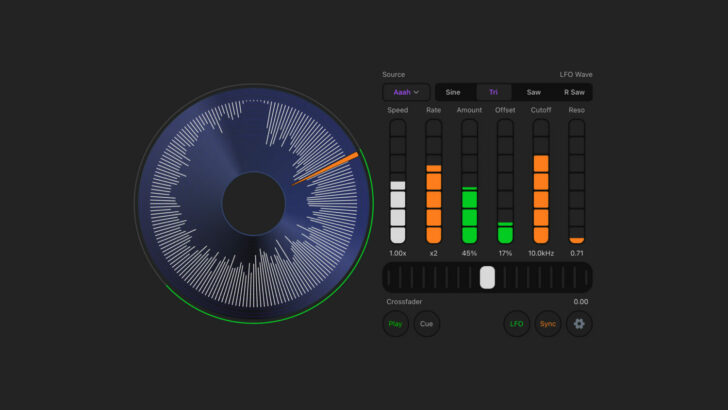Select the R Saw LFO wave
728x410 pixels.
click(574, 92)
